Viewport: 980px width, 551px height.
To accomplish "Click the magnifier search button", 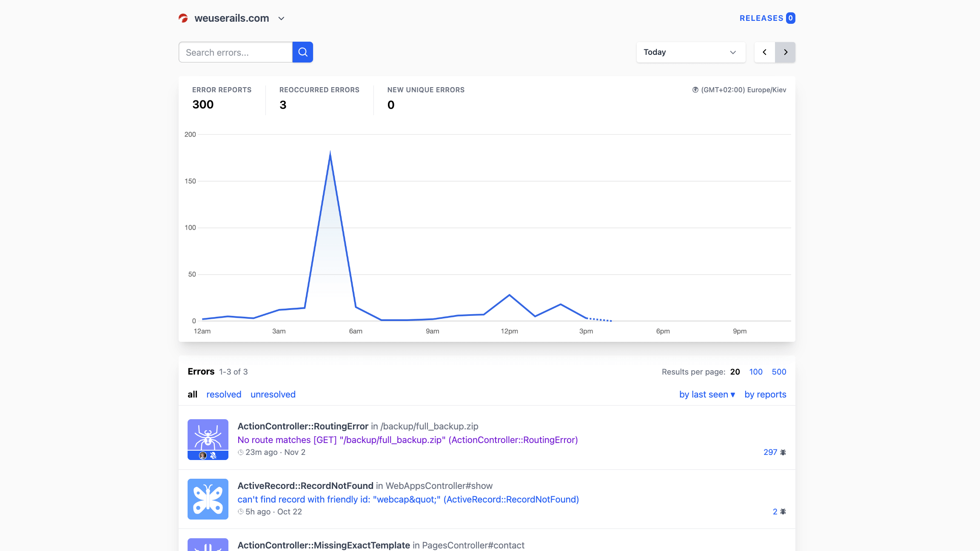I will pyautogui.click(x=302, y=52).
